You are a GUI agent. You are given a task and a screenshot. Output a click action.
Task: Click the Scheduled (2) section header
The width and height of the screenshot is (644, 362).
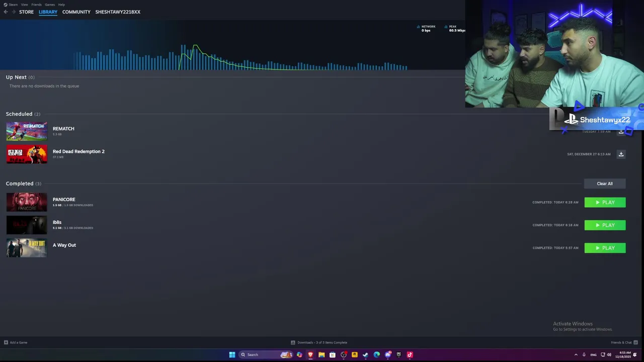tap(23, 114)
